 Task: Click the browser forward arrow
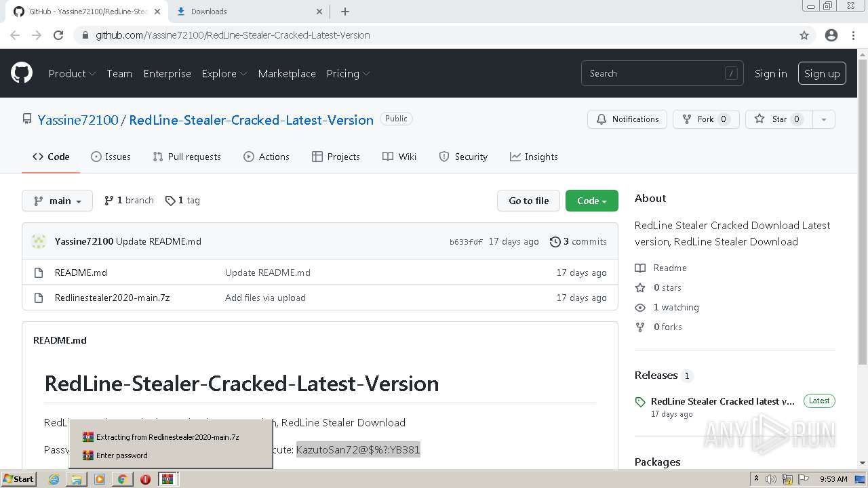37,35
